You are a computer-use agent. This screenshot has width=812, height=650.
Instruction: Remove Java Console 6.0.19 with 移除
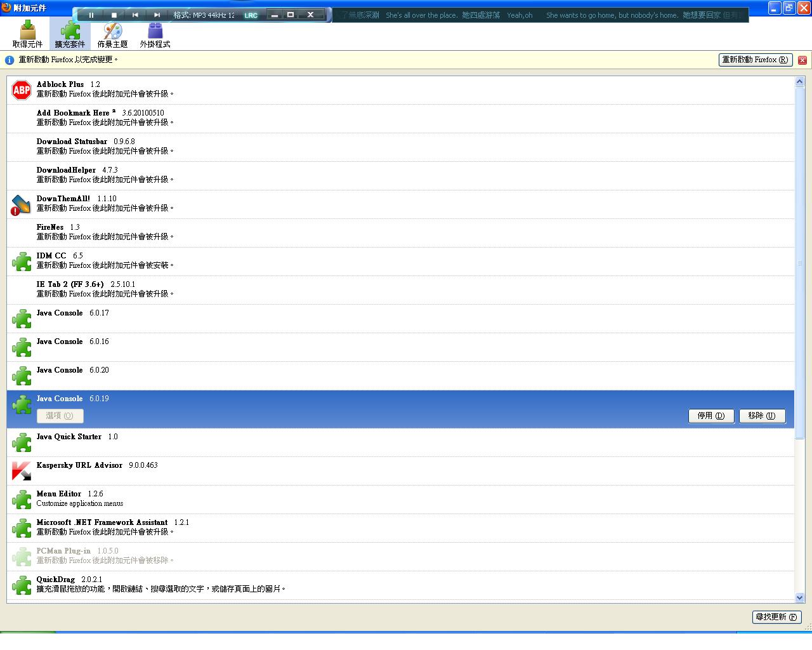(762, 416)
